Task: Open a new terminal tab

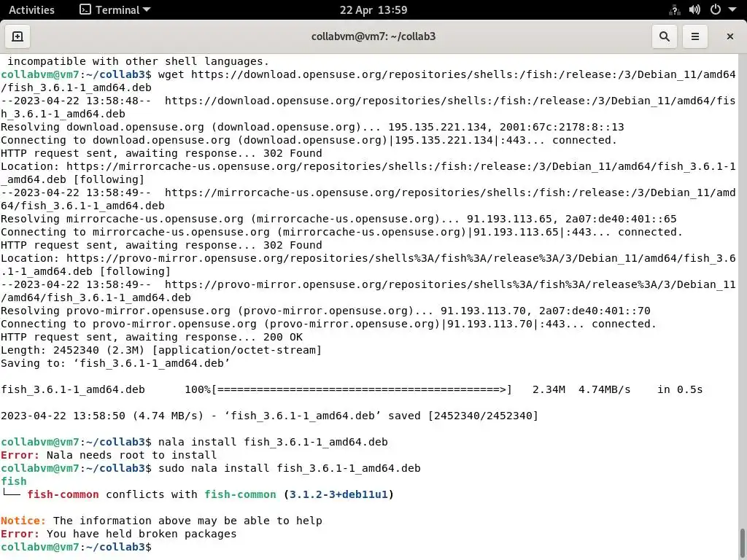Action: point(18,36)
